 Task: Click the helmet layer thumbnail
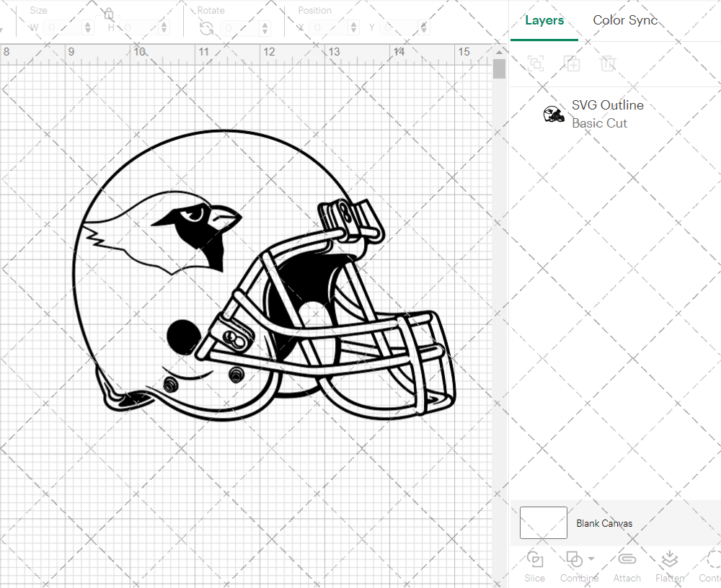[x=553, y=113]
